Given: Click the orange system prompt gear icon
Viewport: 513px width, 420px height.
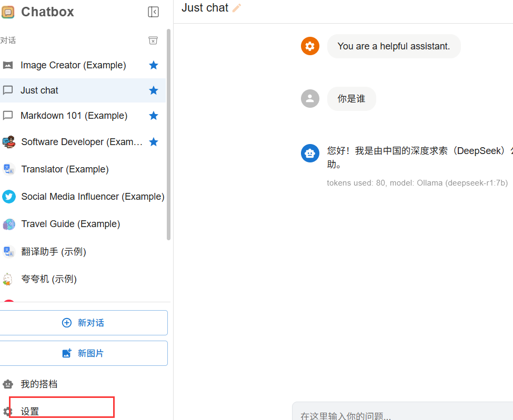Looking at the screenshot, I should click(x=310, y=46).
